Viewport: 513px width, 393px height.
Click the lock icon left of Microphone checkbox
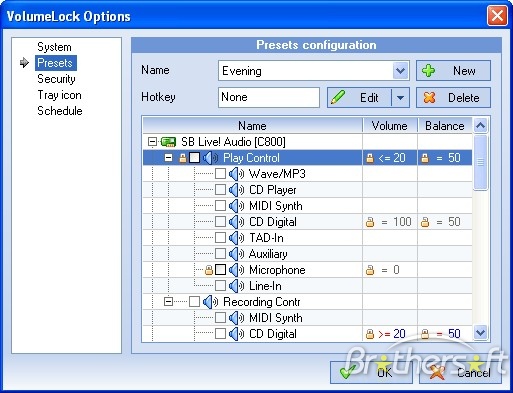pyautogui.click(x=209, y=270)
